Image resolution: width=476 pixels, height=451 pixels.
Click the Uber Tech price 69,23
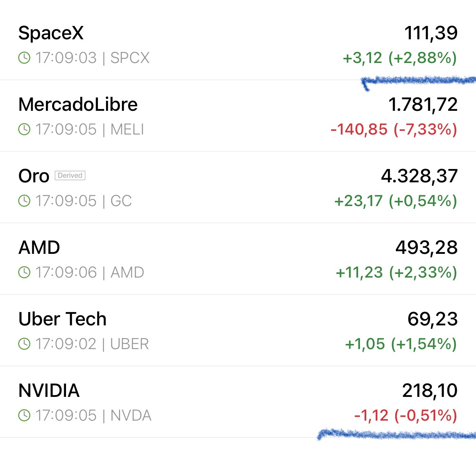pos(433,319)
